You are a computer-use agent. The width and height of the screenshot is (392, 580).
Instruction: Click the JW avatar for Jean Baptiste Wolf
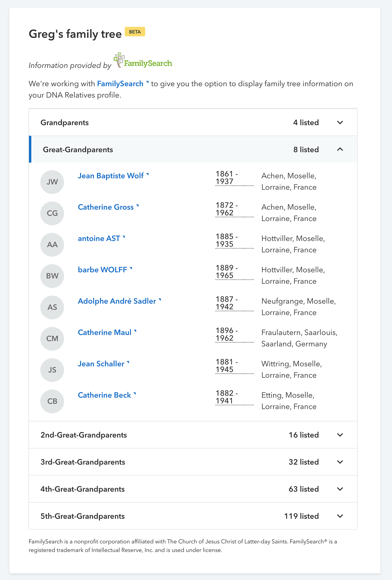coord(52,182)
